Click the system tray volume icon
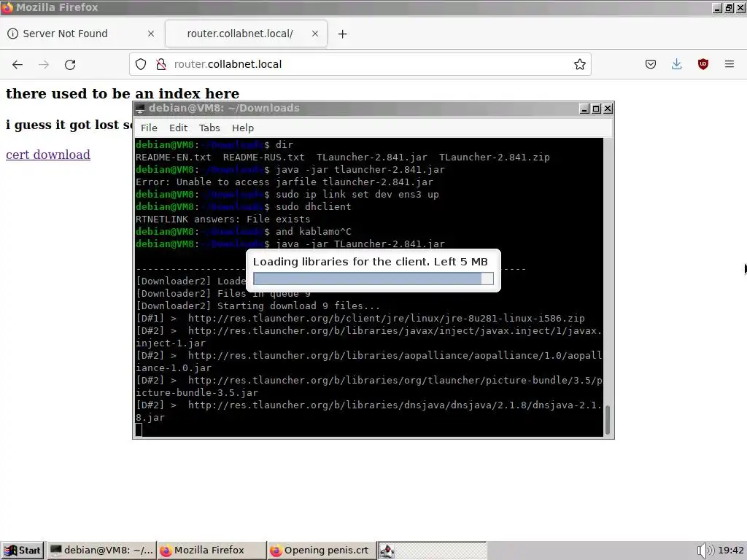This screenshot has height=560, width=747. [705, 551]
